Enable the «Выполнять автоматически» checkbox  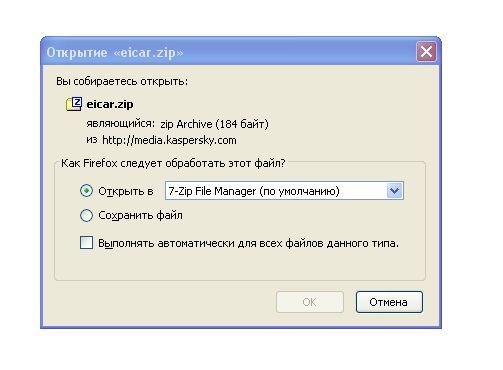click(86, 243)
